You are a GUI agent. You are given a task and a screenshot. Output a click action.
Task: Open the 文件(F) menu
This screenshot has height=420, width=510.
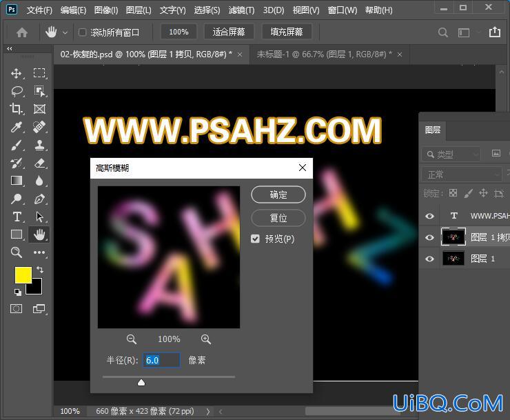point(39,10)
